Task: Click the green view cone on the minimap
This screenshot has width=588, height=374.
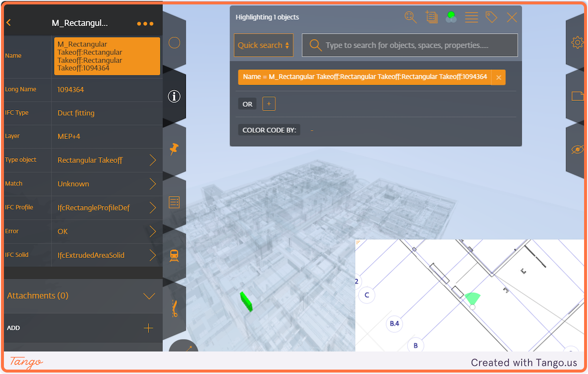Action: pyautogui.click(x=472, y=298)
